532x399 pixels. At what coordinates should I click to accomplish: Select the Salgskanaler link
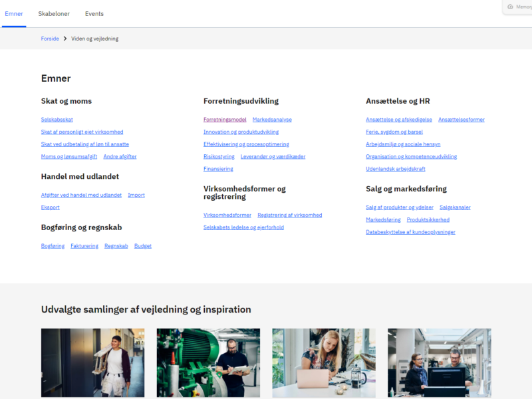(455, 207)
